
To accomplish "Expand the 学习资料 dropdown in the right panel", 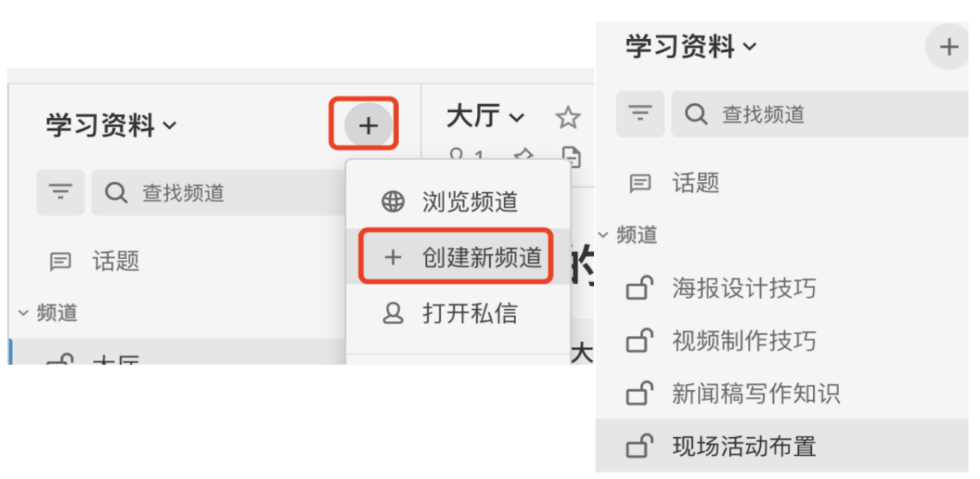I will pos(691,46).
